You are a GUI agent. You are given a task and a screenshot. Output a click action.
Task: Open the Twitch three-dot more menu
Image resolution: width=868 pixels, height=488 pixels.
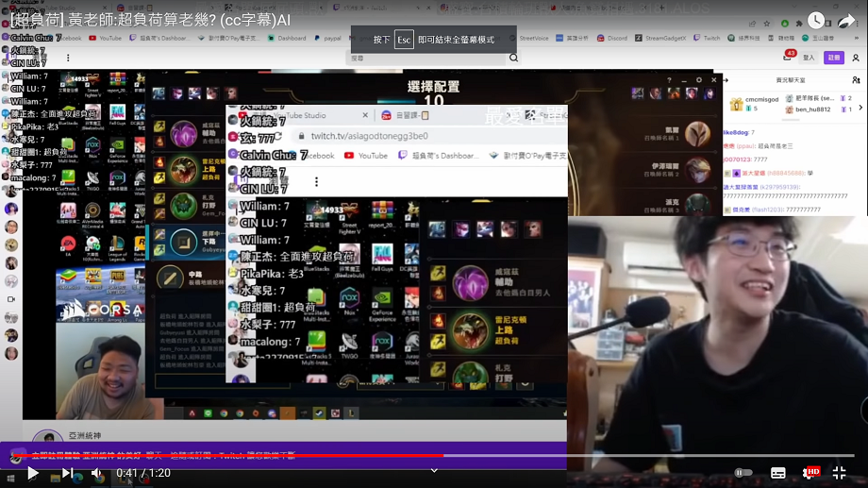pyautogui.click(x=68, y=58)
